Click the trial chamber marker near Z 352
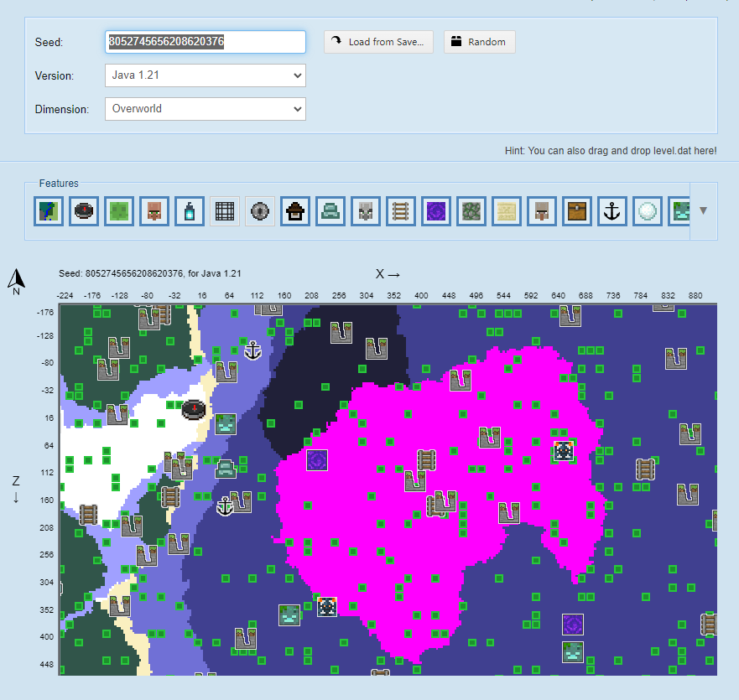739x700 pixels. tap(327, 607)
